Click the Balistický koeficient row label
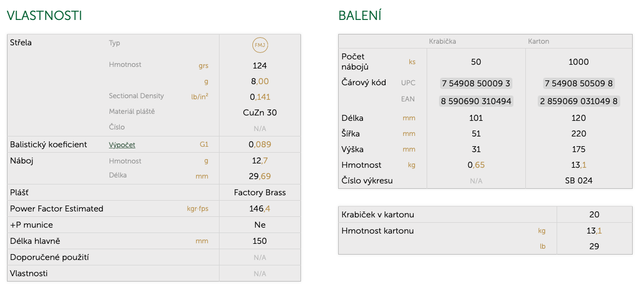The image size is (644, 301). (x=49, y=145)
